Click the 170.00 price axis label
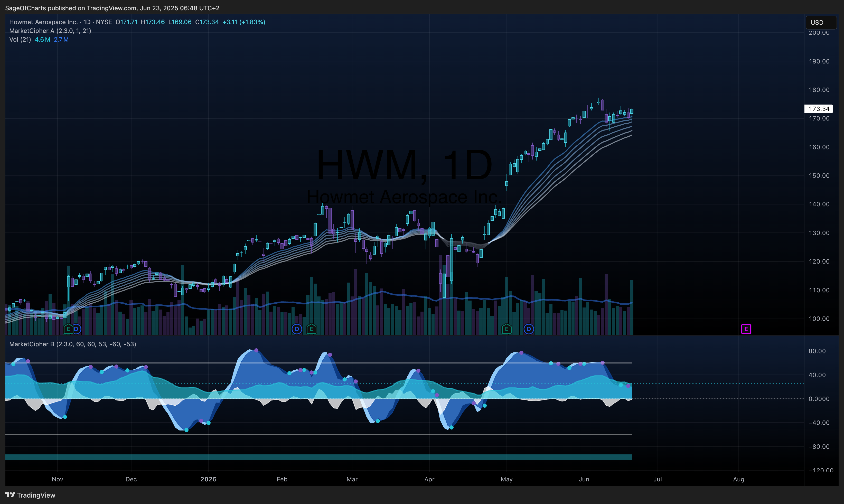The height and width of the screenshot is (504, 844). (819, 118)
